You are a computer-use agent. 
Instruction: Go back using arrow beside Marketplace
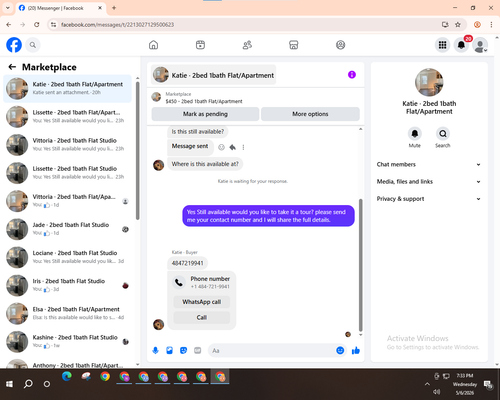coord(12,67)
